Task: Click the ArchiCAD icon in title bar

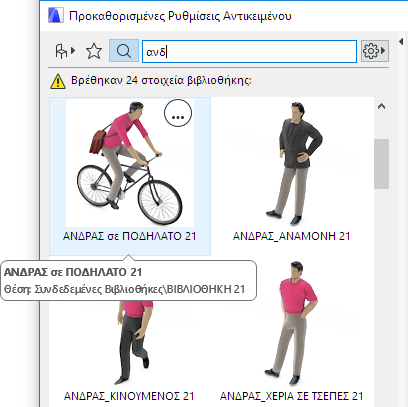Action: tap(56, 16)
